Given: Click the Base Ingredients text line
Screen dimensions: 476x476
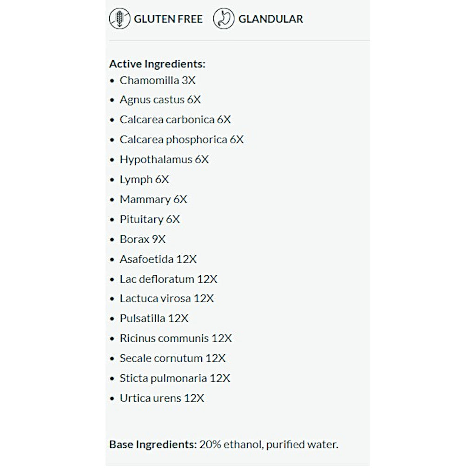Looking at the screenshot, I should point(224,445).
